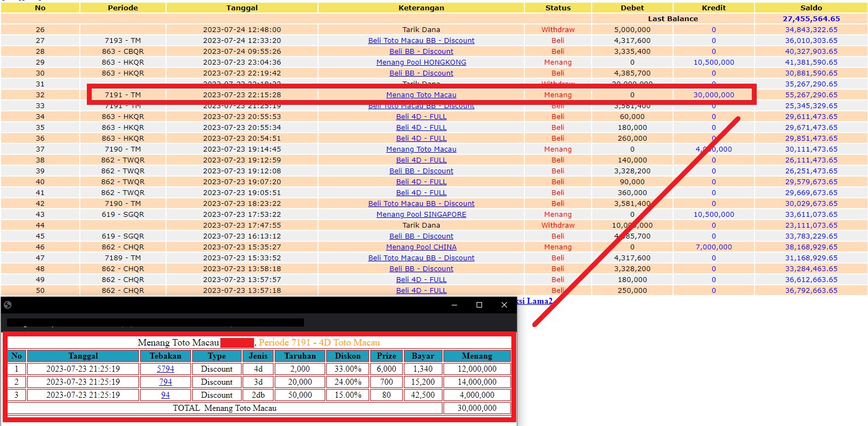The height and width of the screenshot is (426, 868).
Task: Open Menang Toto Macau link in row 37
Action: point(421,149)
